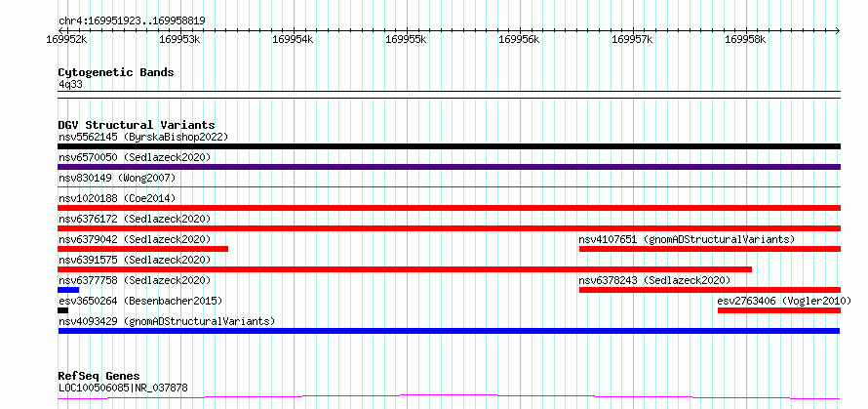Click the DGV Structural Variants track title

coord(137,125)
